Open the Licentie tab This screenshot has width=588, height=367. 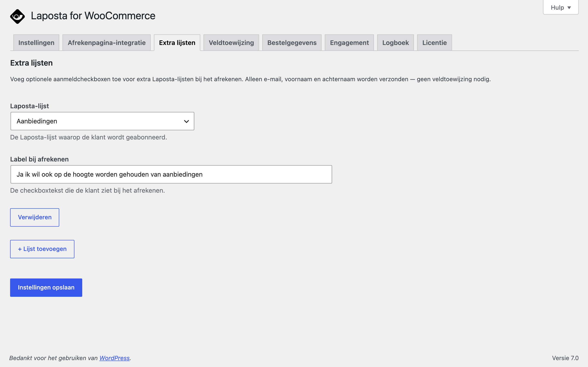[434, 43]
